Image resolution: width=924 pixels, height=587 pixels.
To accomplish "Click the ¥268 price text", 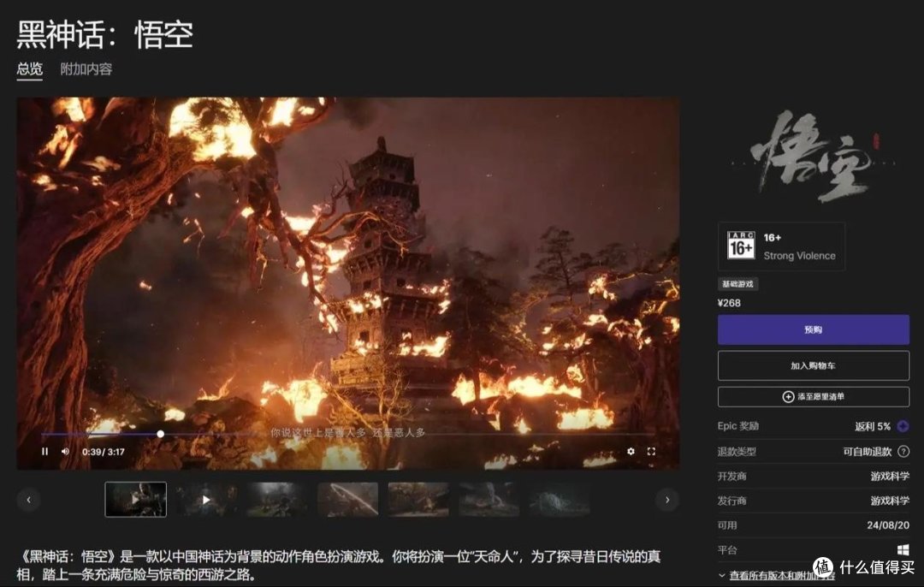I will [729, 303].
